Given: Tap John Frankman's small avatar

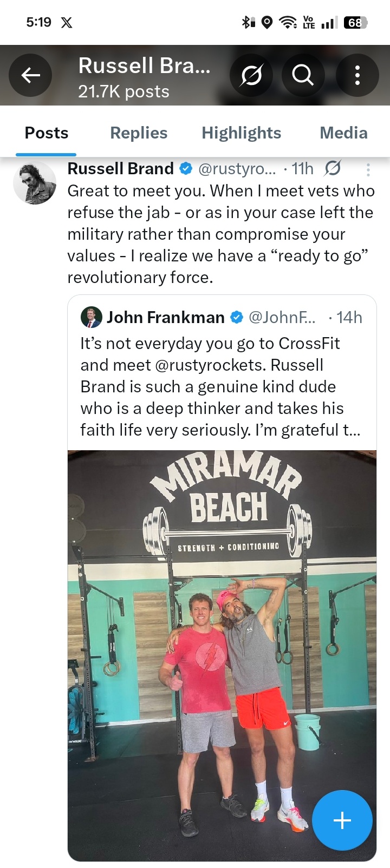Looking at the screenshot, I should pyautogui.click(x=91, y=317).
